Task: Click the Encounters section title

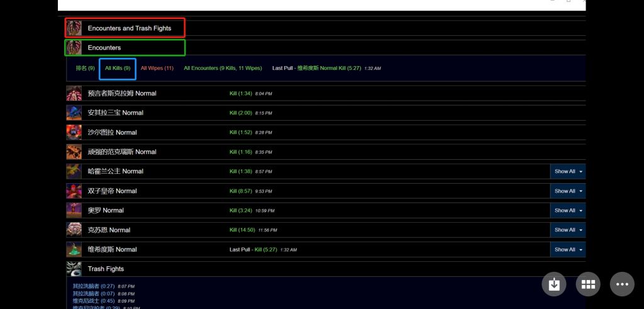Action: click(104, 48)
